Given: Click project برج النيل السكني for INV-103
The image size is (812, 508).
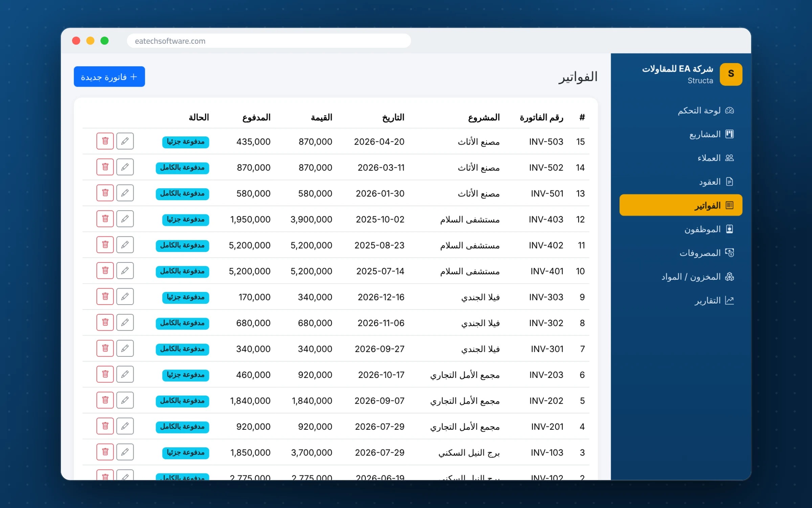Looking at the screenshot, I should pyautogui.click(x=469, y=453).
